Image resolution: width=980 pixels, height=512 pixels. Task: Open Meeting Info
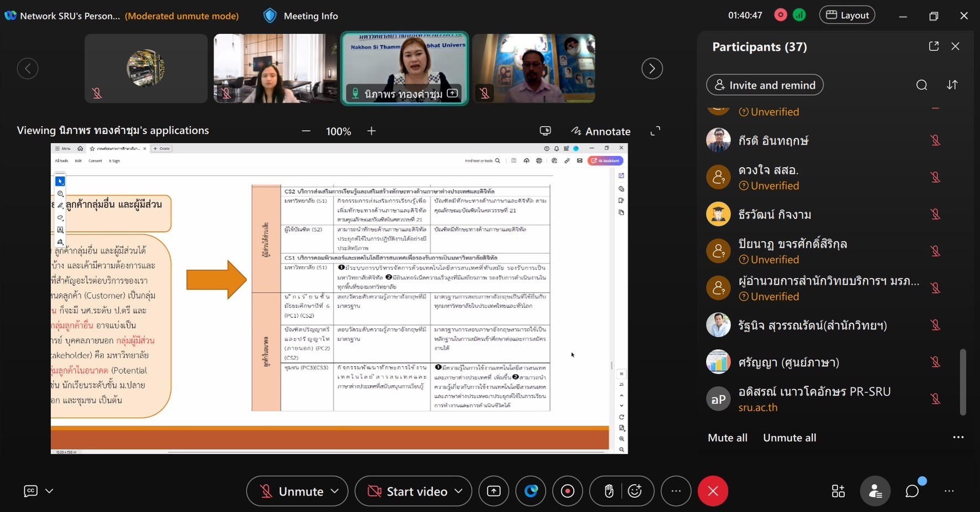[301, 15]
